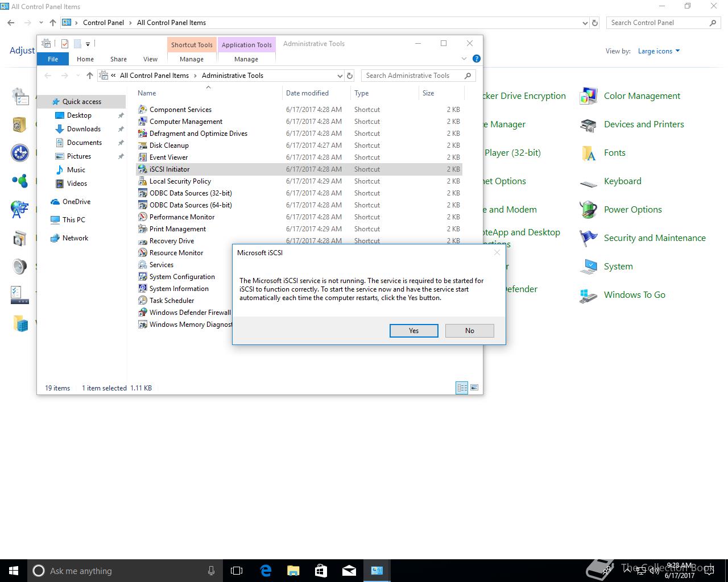Open This PC in the navigation pane
Screen dimensions: 728x582
click(x=73, y=220)
